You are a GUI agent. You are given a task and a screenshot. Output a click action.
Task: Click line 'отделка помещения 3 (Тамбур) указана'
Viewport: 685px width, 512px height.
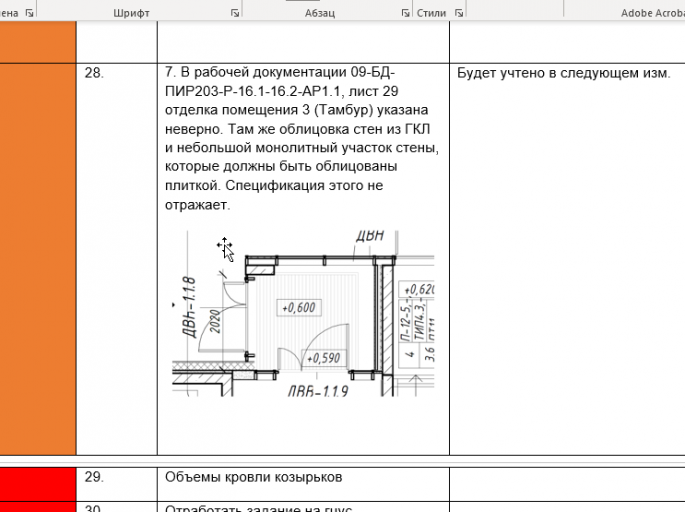click(x=296, y=110)
